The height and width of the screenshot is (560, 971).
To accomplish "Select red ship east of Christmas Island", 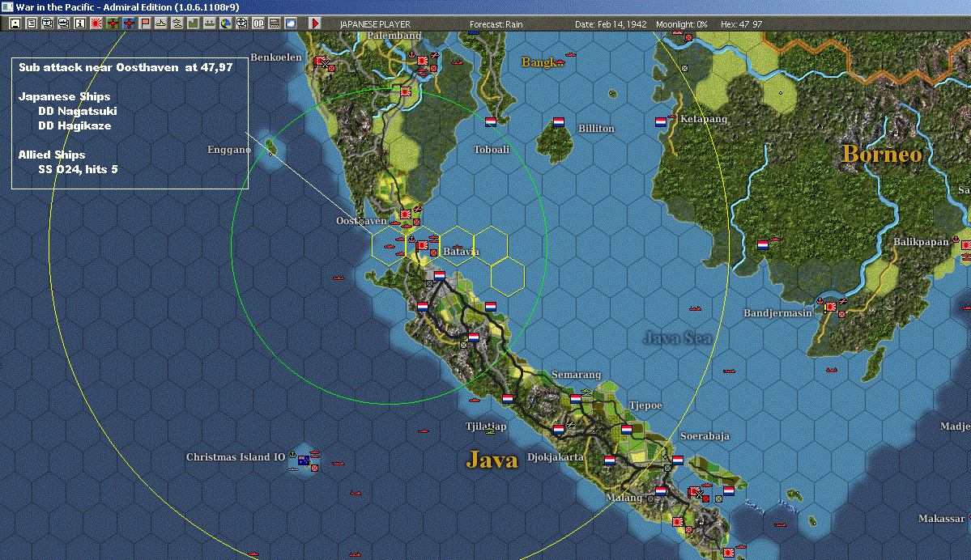I will click(x=339, y=462).
